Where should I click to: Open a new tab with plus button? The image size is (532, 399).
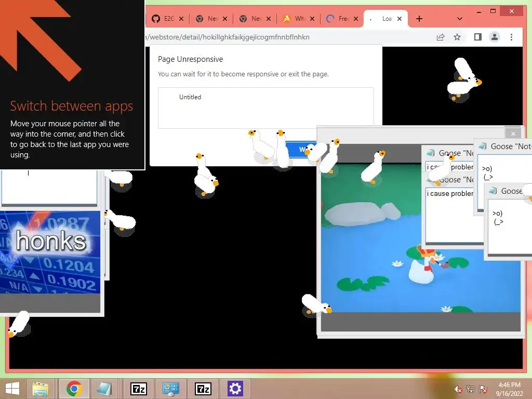tap(419, 19)
